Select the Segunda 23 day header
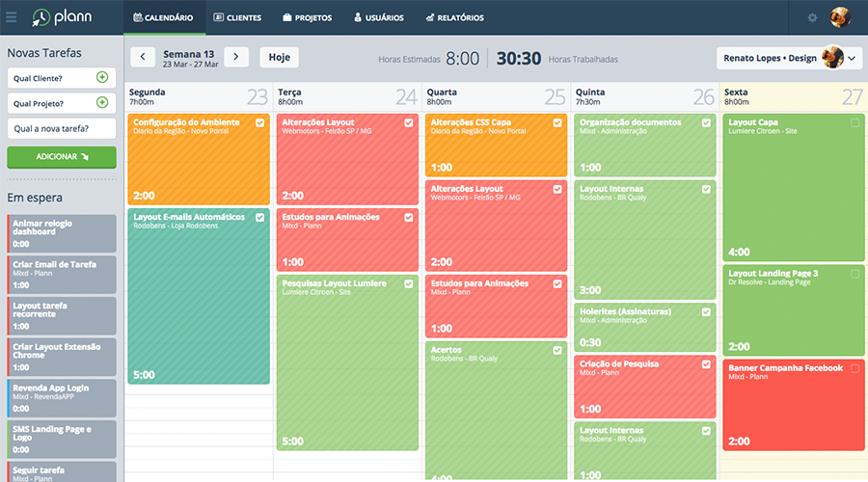The width and height of the screenshot is (868, 482). point(198,96)
